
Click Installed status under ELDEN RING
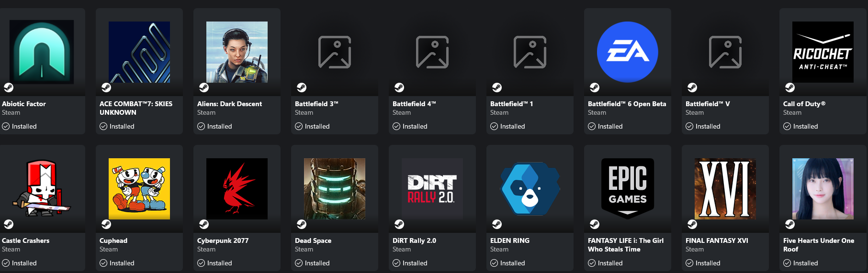pyautogui.click(x=508, y=263)
